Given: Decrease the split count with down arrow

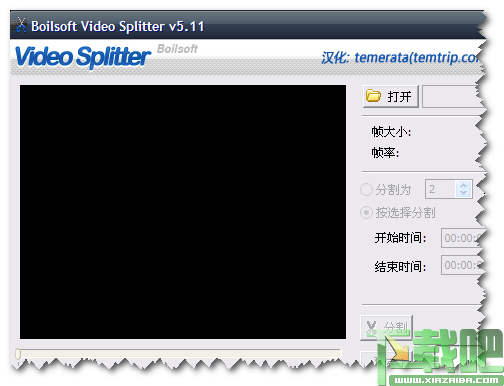Looking at the screenshot, I should [x=463, y=193].
